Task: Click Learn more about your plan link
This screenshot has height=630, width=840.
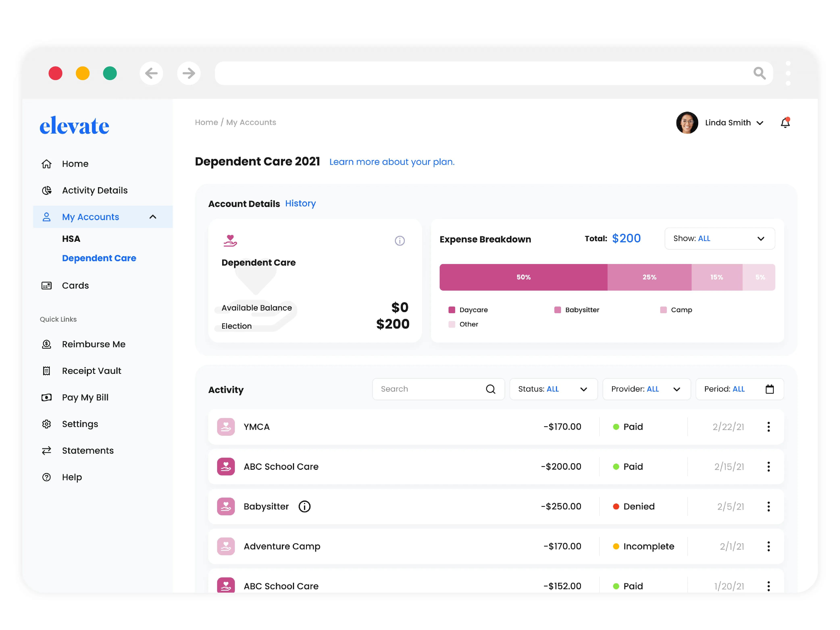Action: point(392,162)
